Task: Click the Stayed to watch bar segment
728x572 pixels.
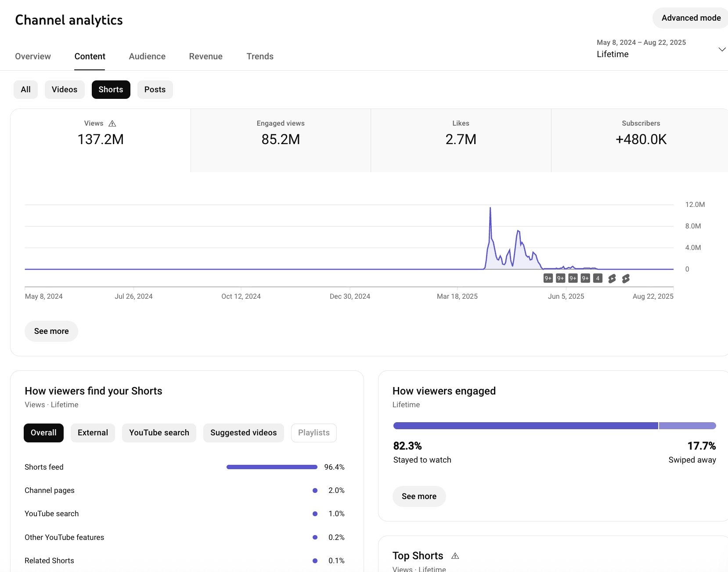Action: 526,426
